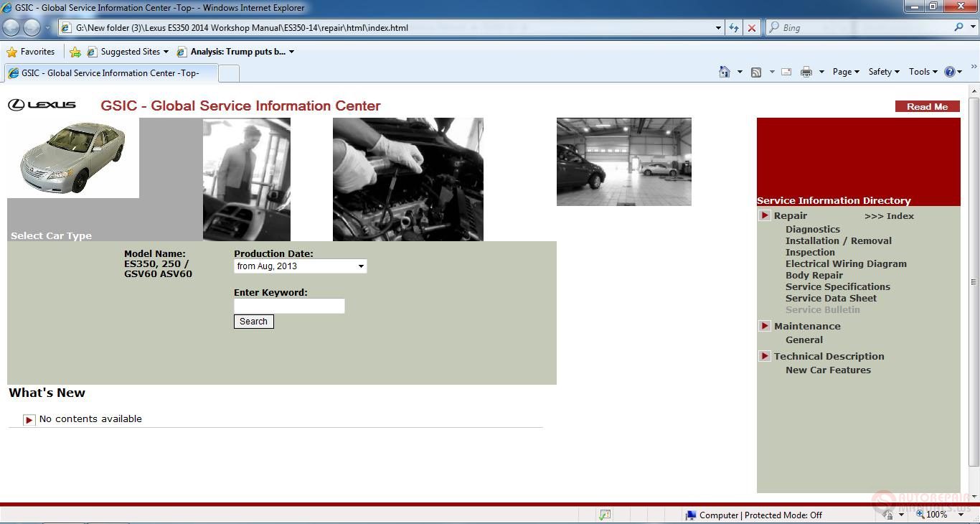Open the Body Repair link
The width and height of the screenshot is (980, 524).
click(x=814, y=276)
